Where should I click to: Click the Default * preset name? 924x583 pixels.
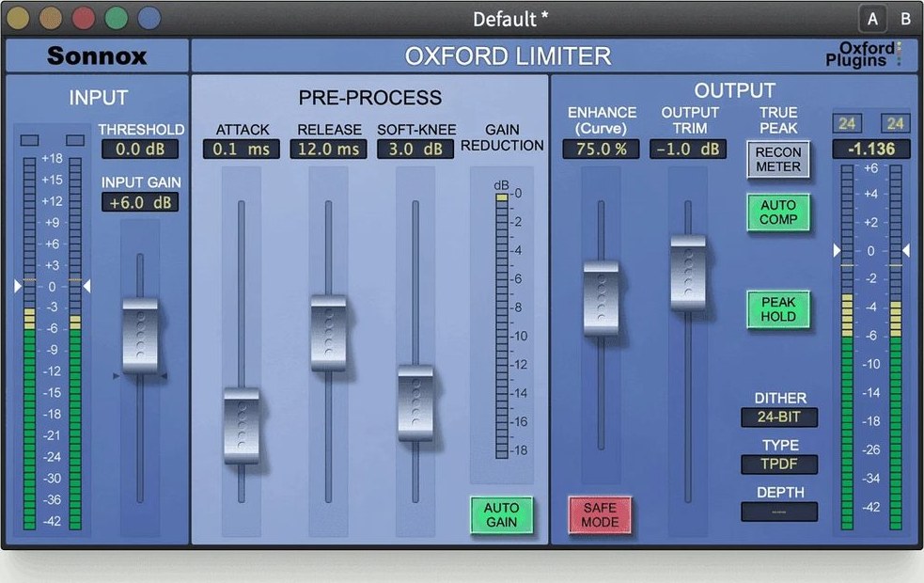(510, 19)
